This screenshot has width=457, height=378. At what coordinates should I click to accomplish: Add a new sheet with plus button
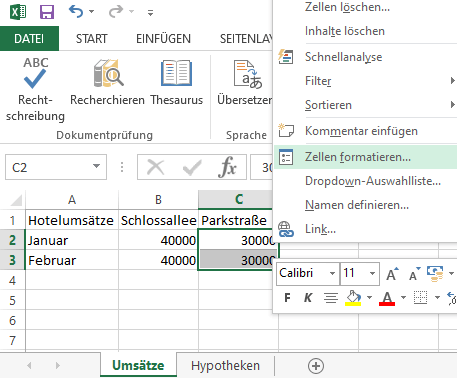point(316,366)
